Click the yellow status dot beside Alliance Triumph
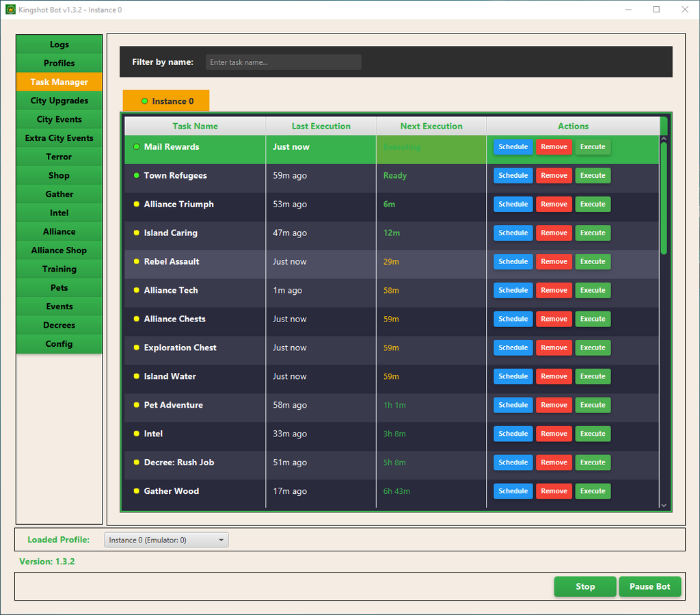 tap(136, 205)
